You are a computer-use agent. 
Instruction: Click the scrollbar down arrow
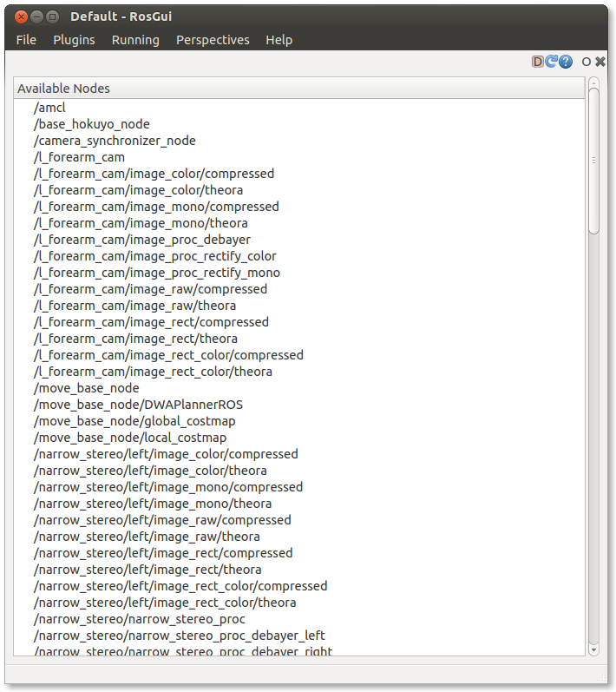tap(593, 649)
